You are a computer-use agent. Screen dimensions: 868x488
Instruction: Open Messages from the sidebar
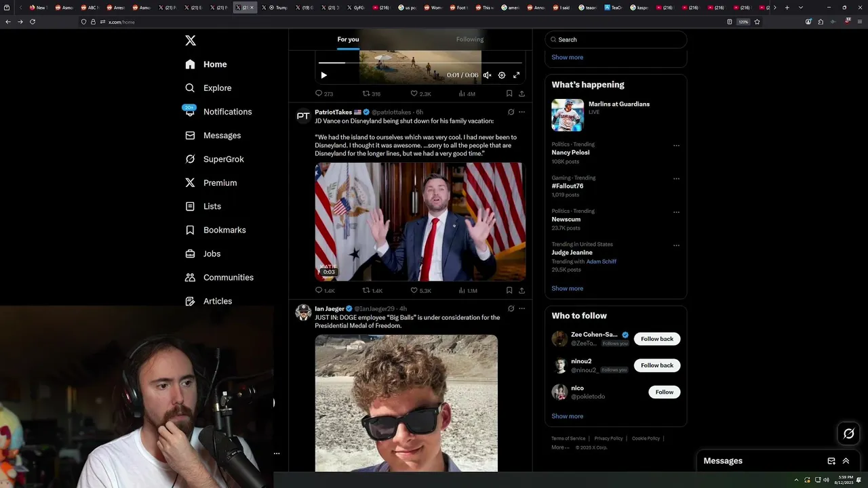(x=213, y=136)
